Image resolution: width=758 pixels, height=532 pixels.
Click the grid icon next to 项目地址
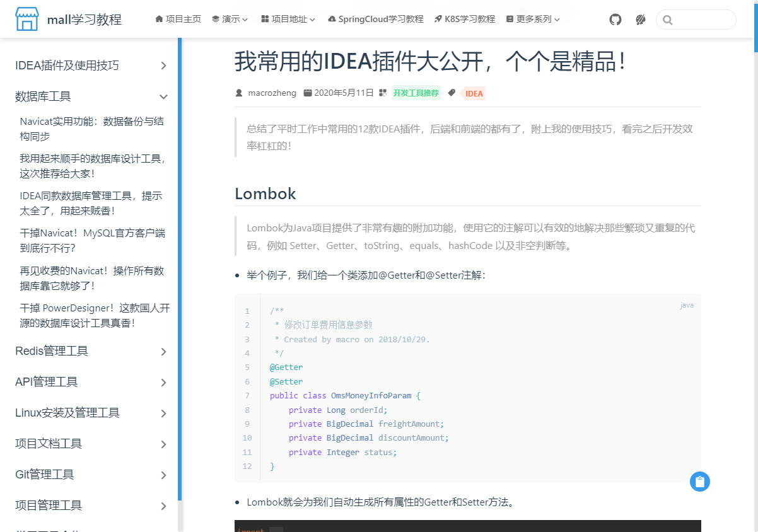265,20
